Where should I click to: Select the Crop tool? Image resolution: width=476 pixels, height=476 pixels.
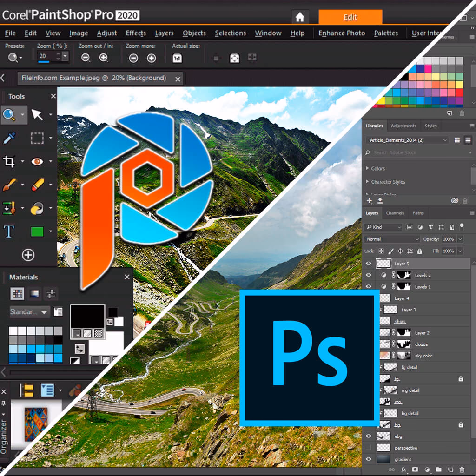[9, 161]
